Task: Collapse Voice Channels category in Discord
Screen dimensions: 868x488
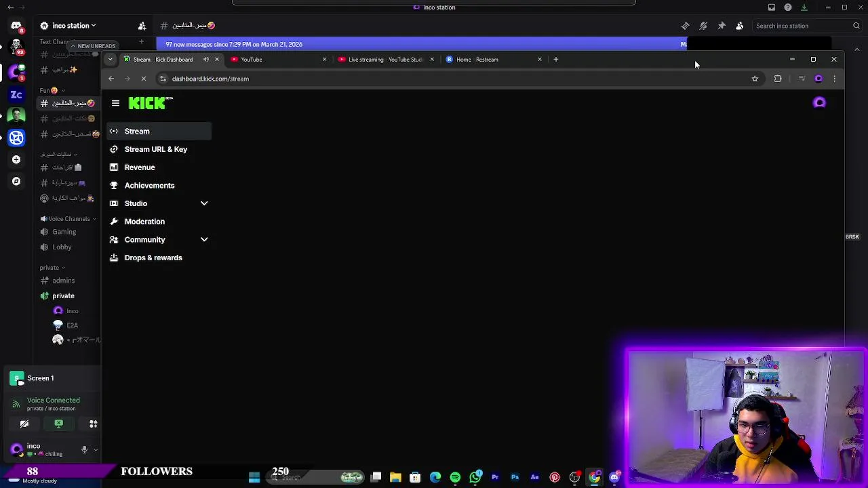Action: [x=68, y=219]
